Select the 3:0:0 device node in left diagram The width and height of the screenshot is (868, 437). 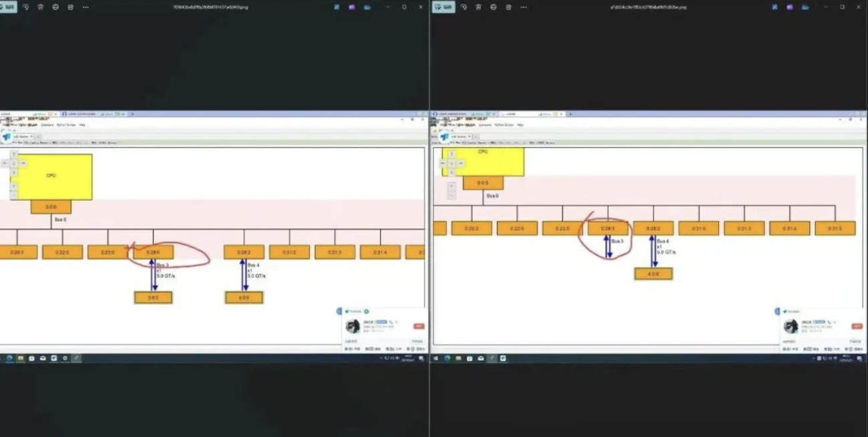[x=153, y=297]
